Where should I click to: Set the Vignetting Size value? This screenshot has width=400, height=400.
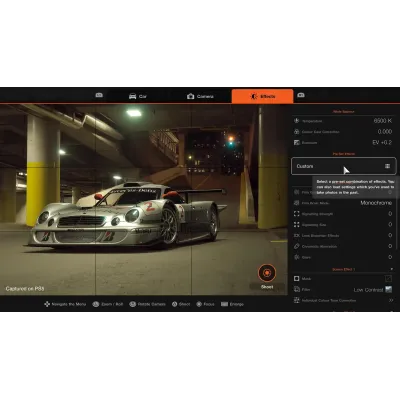tap(390, 225)
